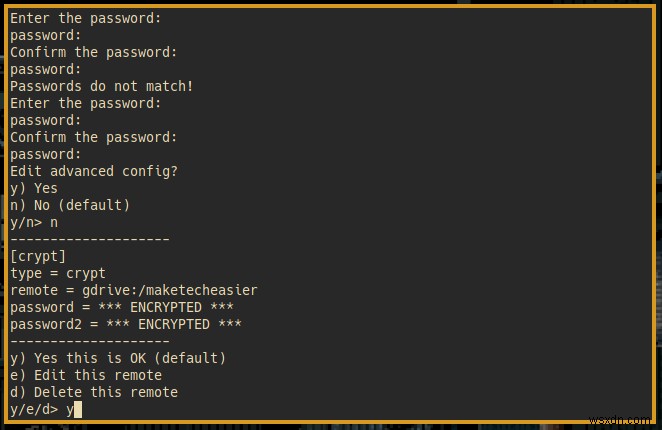
Task: Click the "Passwords do not match!" message
Action: 101,86
